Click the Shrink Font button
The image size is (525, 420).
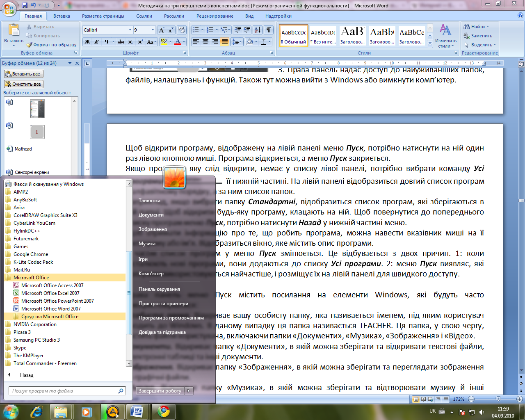[171, 30]
